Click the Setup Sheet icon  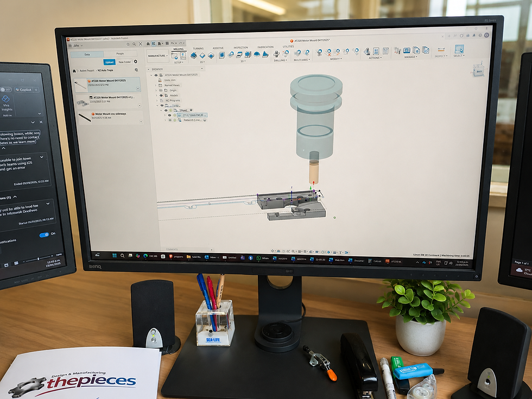coord(385,51)
